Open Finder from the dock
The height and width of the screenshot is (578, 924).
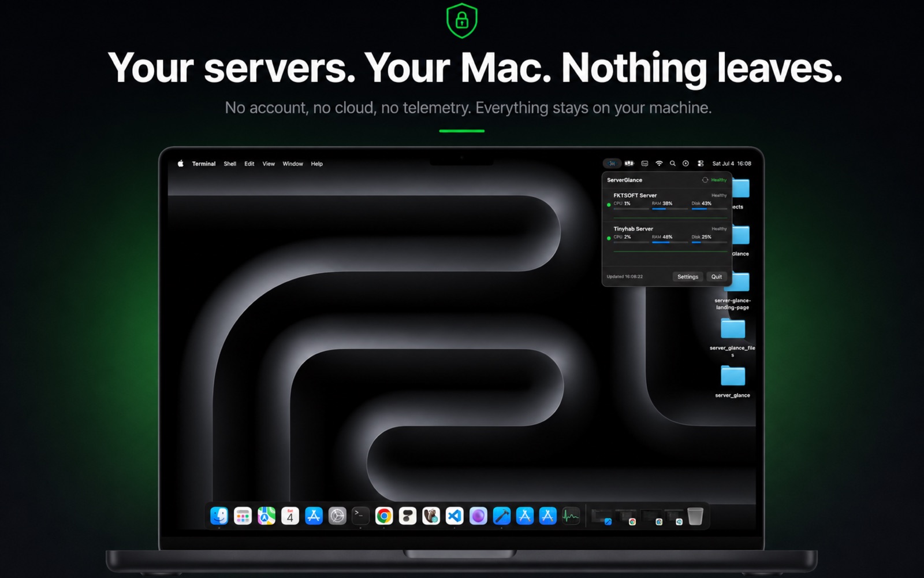[219, 516]
